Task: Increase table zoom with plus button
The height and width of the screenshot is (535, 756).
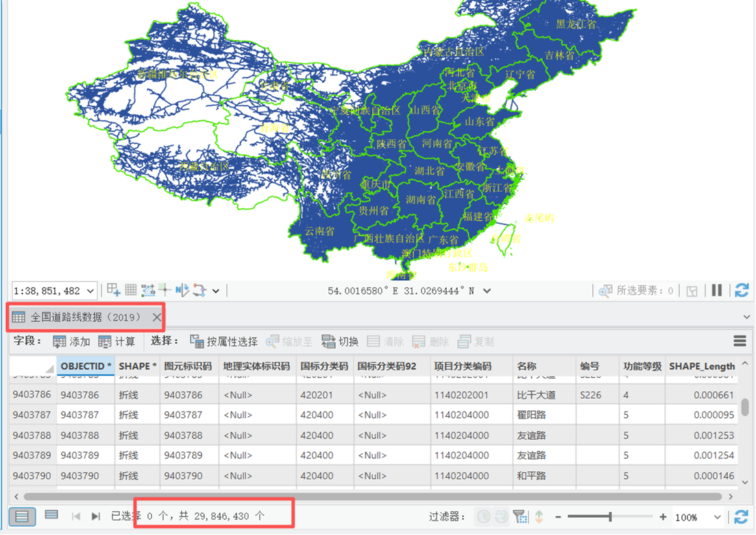Action: tap(663, 517)
